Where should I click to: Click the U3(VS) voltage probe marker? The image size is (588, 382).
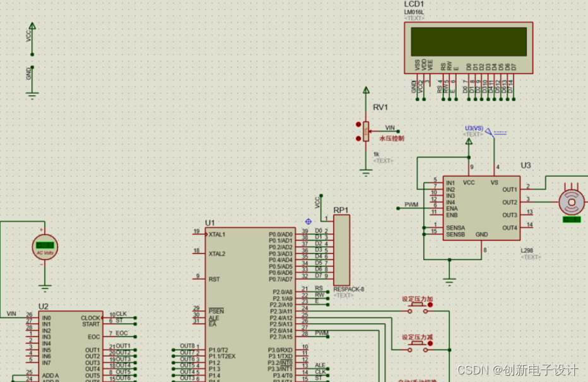pyautogui.click(x=489, y=132)
